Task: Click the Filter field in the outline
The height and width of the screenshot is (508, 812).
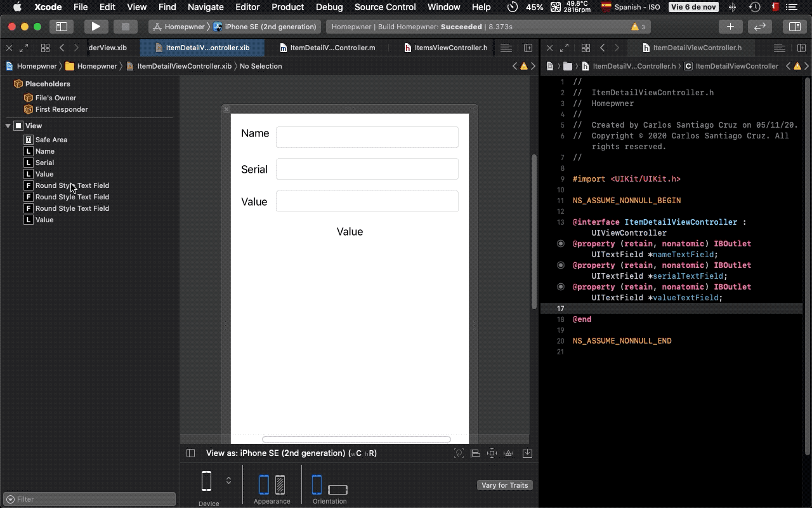Action: 89,499
